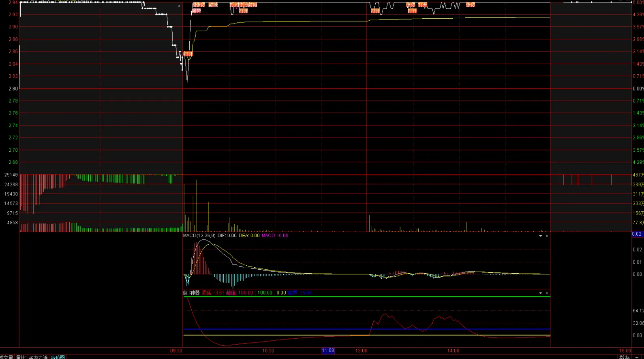Image resolution: width=644 pixels, height=359 pixels.
Task: Switch to the 量比 tab
Action: 21,357
